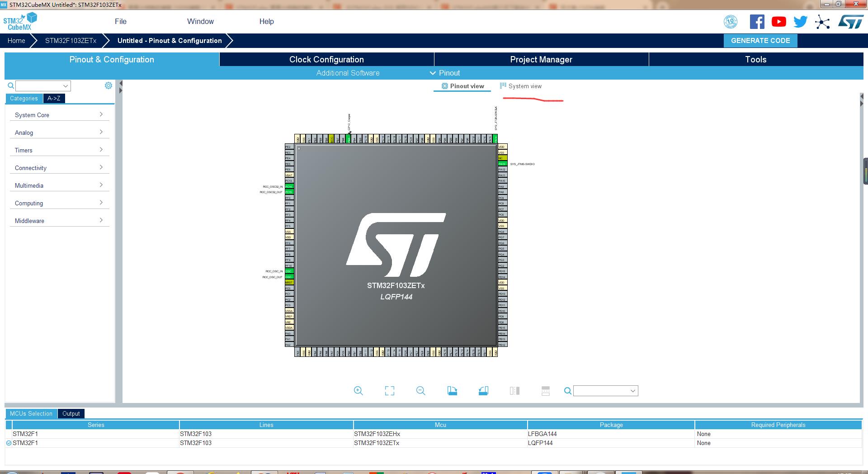Flip the chip vertically
868x474 pixels.
click(x=546, y=391)
